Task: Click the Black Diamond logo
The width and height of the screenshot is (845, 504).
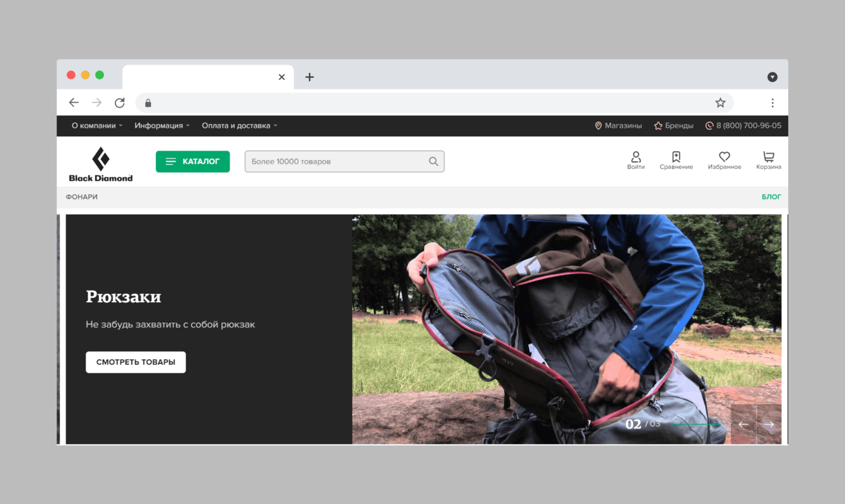Action: pyautogui.click(x=101, y=164)
